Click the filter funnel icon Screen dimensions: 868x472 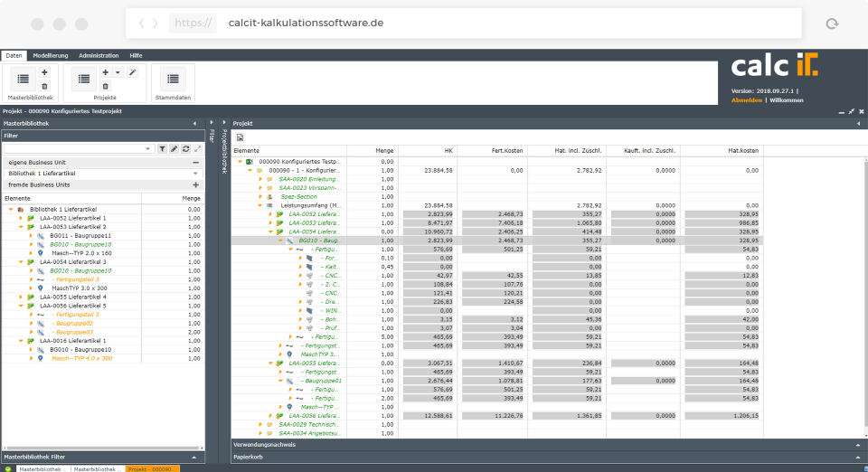point(162,149)
